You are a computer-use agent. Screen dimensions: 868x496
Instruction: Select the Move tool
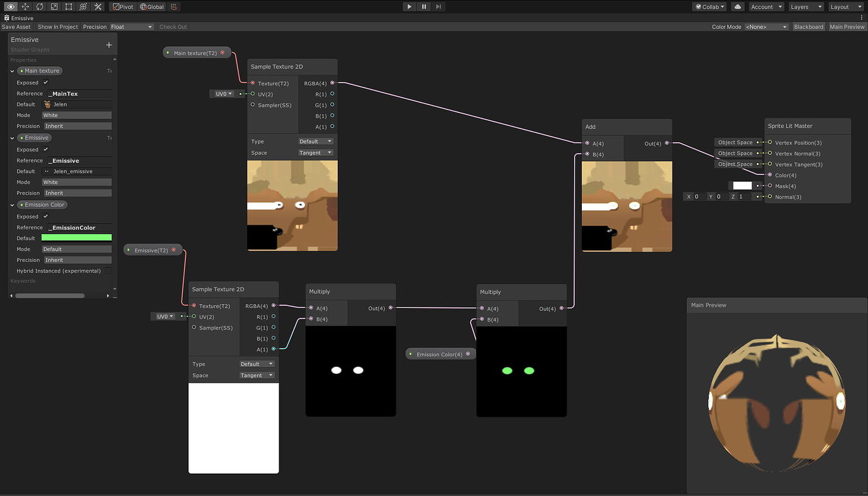coord(25,7)
